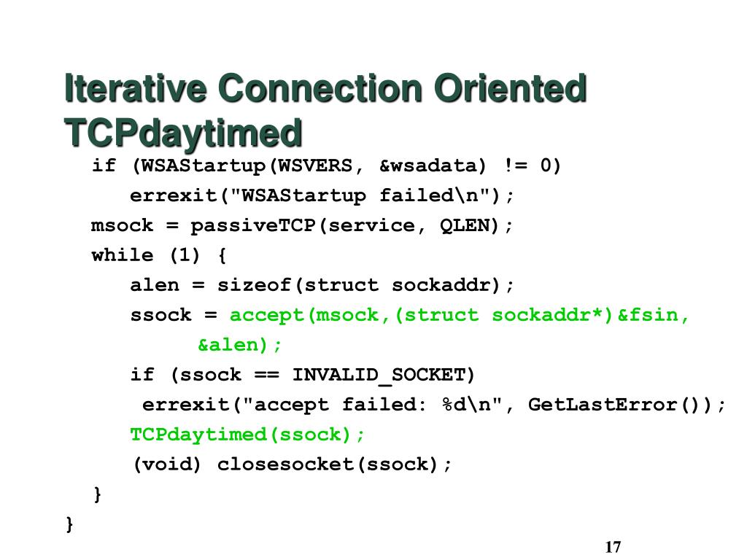Click the slide number 17
This screenshot has height=560, width=747.
pyautogui.click(x=613, y=547)
